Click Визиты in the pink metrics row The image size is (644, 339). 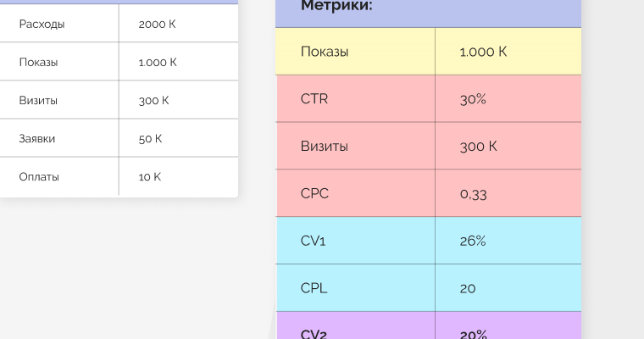324,146
